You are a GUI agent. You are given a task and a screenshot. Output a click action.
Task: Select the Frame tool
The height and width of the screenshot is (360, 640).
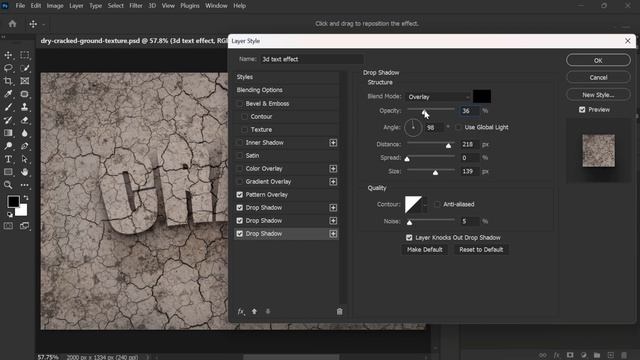click(24, 81)
